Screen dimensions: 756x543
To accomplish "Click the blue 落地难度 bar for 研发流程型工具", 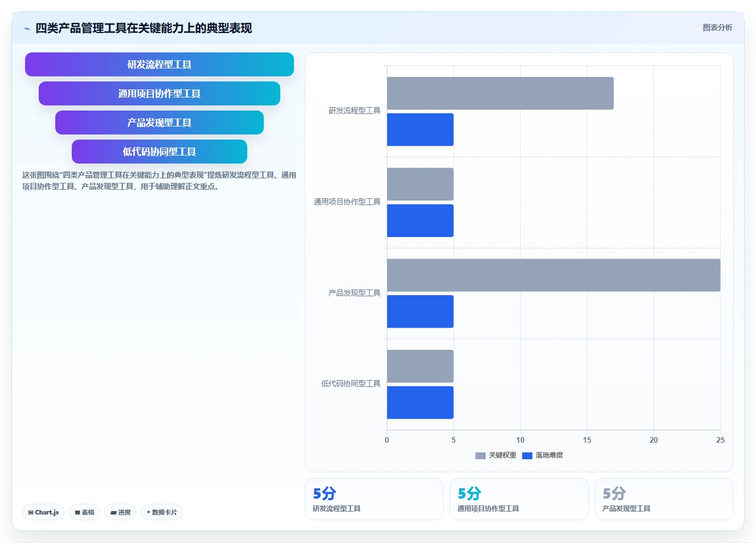I will click(x=420, y=129).
